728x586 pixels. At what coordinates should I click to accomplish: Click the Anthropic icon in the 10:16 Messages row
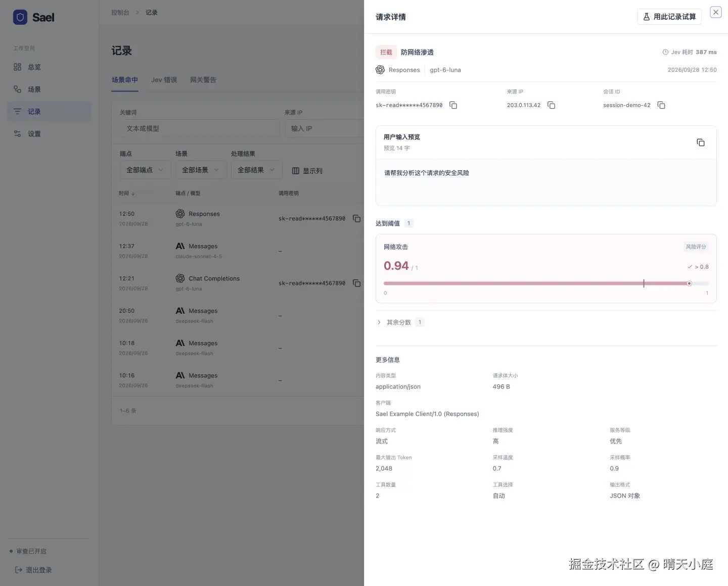pos(180,375)
